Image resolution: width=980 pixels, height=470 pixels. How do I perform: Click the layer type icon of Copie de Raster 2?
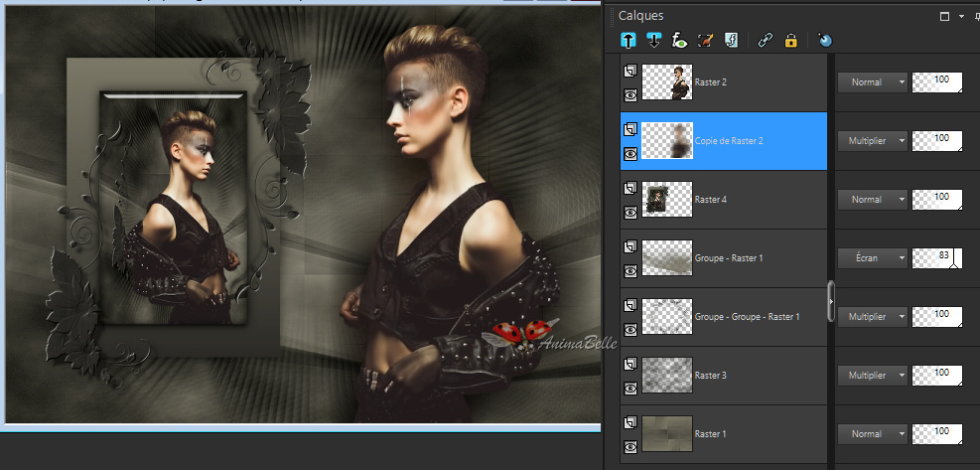(x=630, y=129)
